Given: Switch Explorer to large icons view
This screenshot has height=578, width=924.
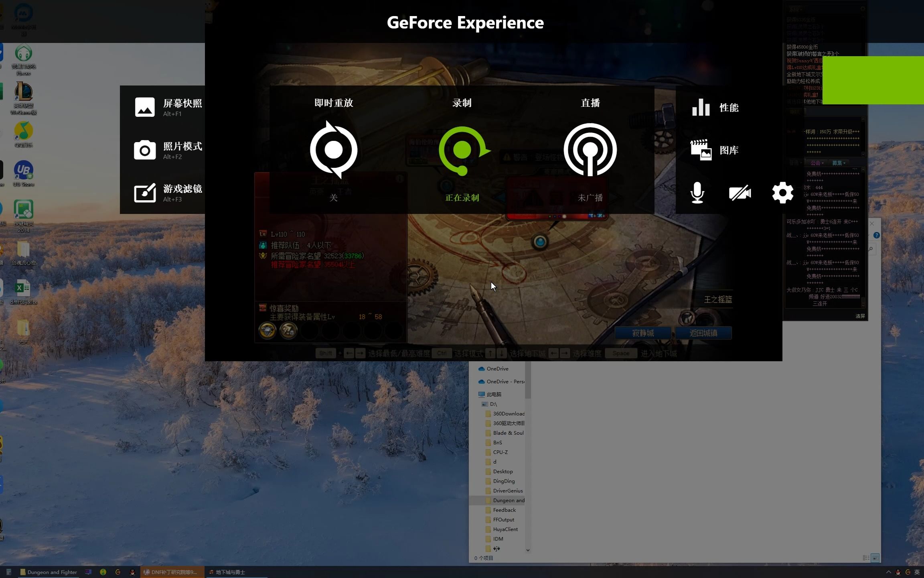Looking at the screenshot, I should coord(875,558).
